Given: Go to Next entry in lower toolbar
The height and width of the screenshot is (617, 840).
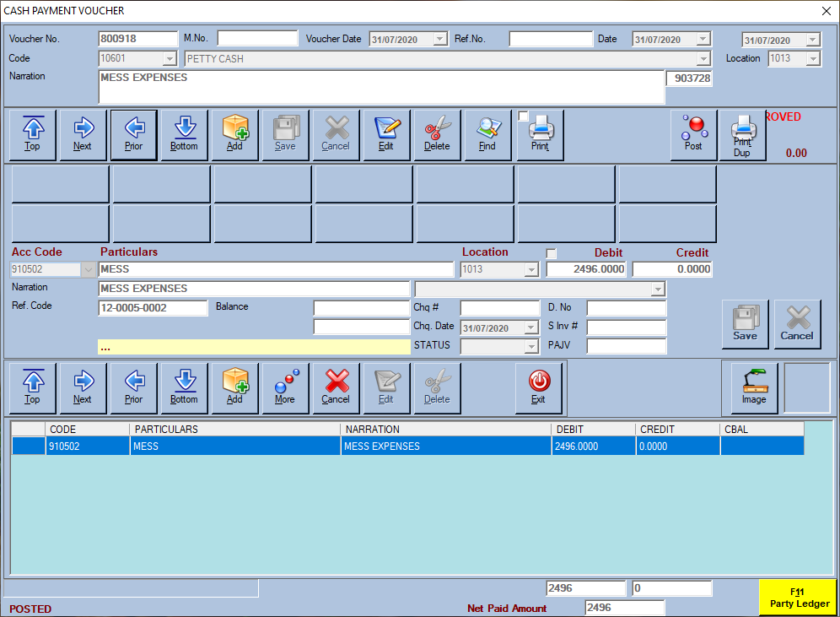Looking at the screenshot, I should click(83, 388).
